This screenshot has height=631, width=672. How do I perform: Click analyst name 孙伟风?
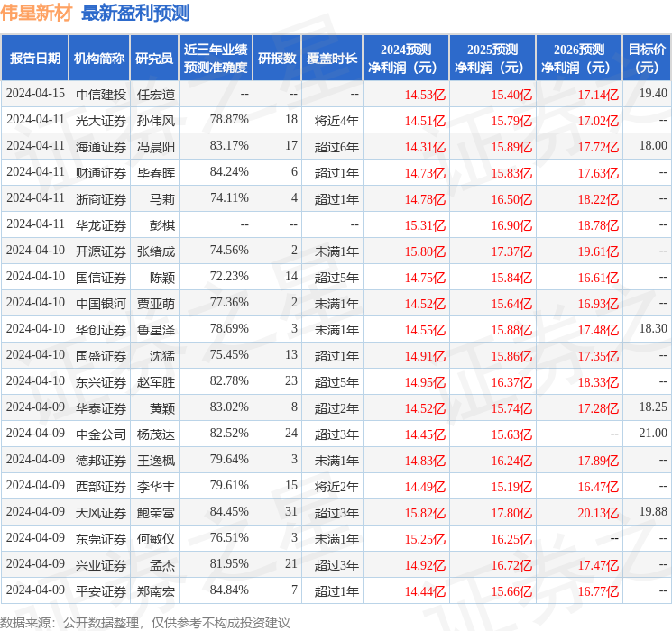(156, 121)
